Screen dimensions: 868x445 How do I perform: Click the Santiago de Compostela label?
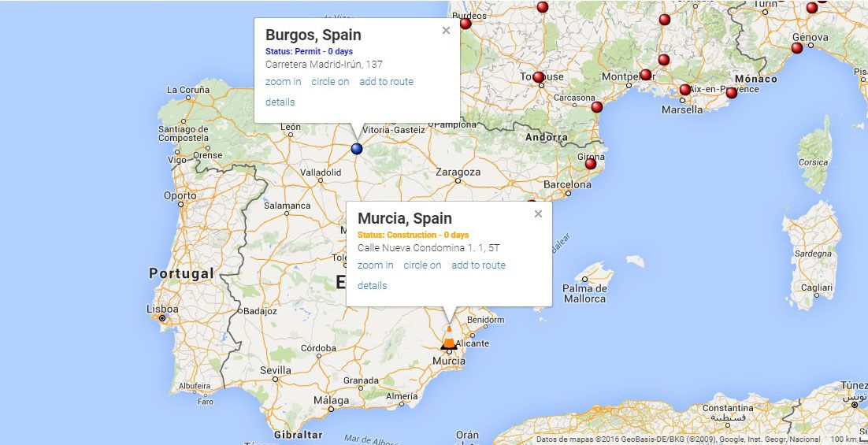tap(184, 133)
